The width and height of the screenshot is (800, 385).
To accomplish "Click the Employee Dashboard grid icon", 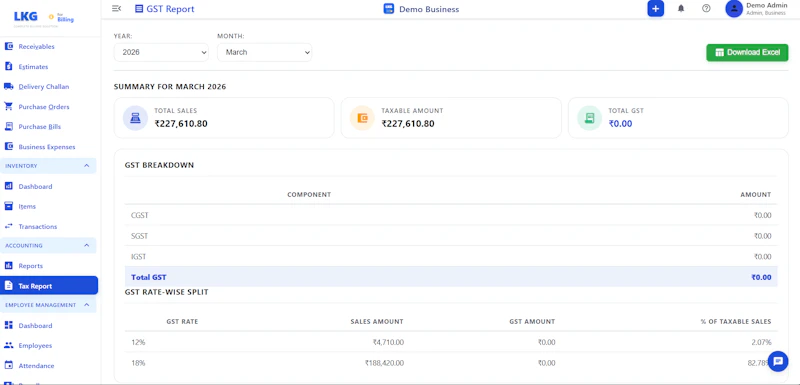I will (9, 325).
